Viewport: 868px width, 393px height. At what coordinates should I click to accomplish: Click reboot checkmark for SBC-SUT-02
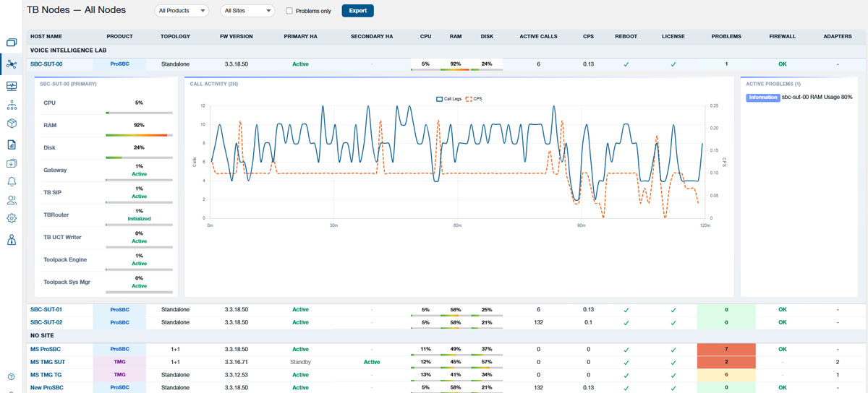[626, 322]
